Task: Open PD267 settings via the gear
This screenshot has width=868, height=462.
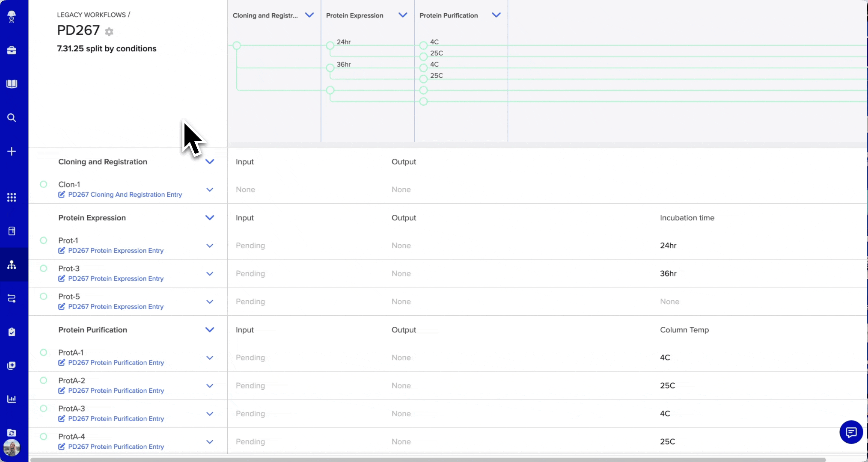Action: [109, 32]
